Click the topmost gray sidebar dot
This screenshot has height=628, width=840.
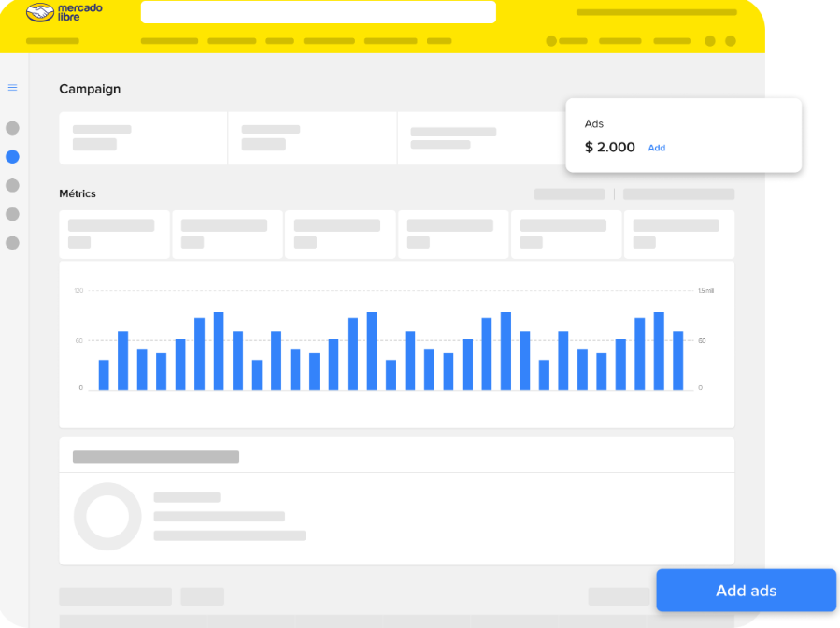(12, 128)
